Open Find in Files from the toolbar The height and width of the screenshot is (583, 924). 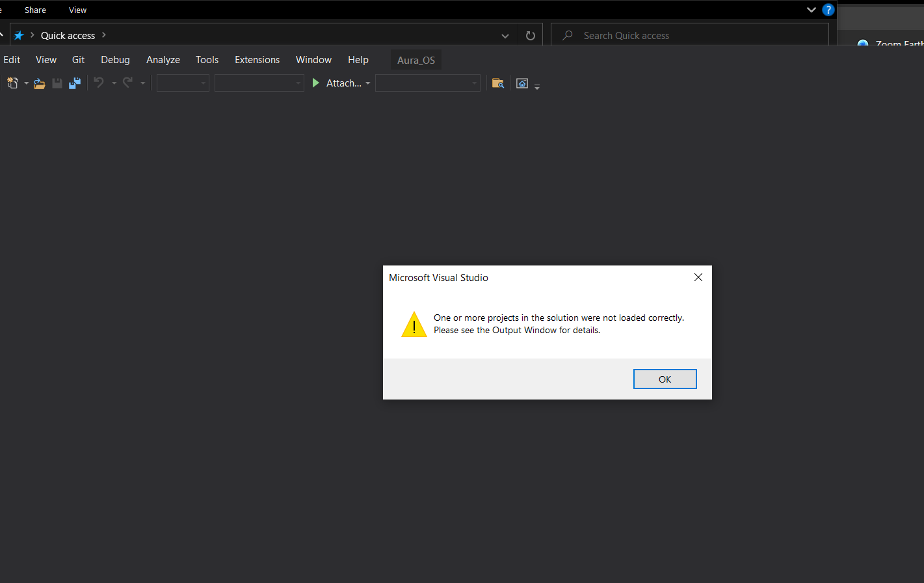pos(498,83)
